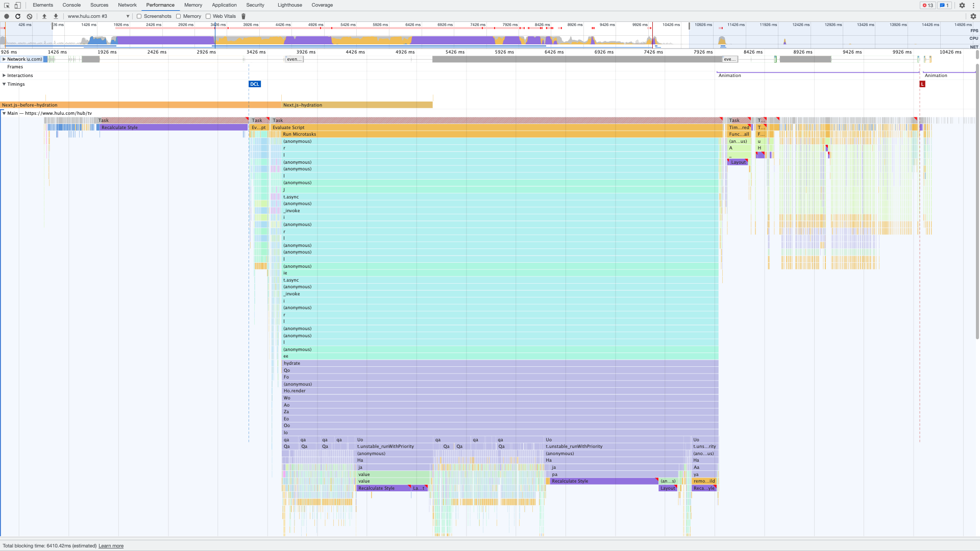Click the reload and record icon
This screenshot has height=551, width=980.
18,16
